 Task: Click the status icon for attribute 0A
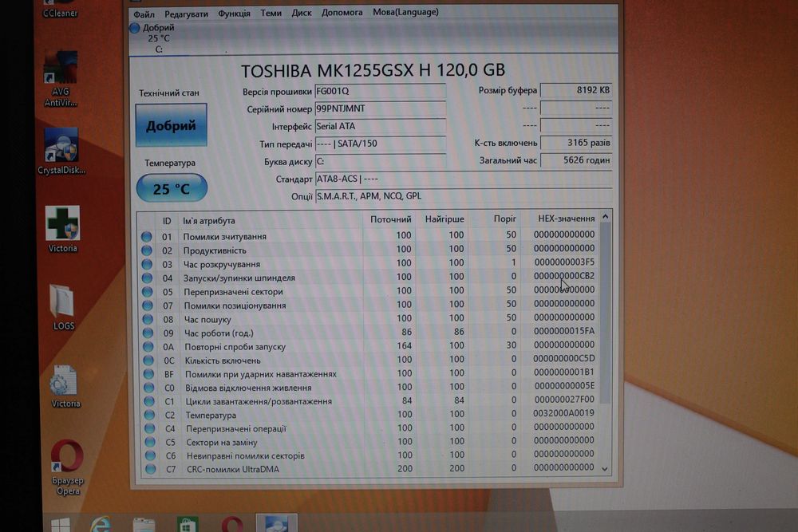tap(148, 346)
